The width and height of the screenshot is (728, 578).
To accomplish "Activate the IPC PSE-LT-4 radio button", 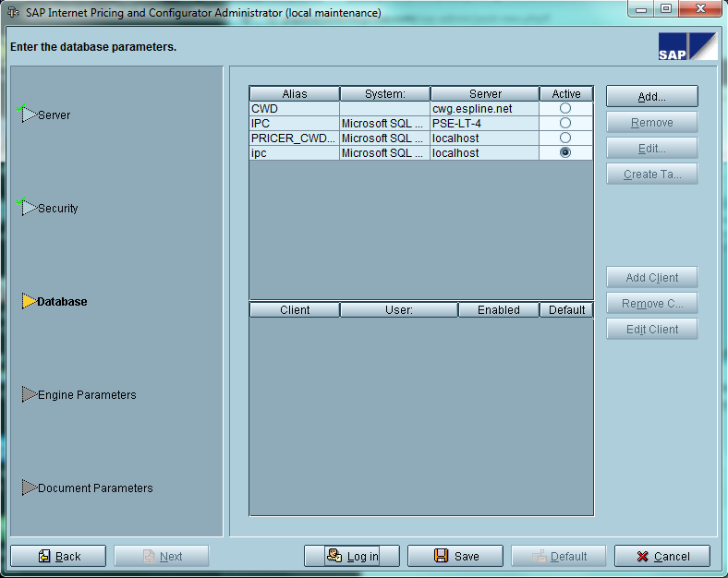I will coord(565,123).
